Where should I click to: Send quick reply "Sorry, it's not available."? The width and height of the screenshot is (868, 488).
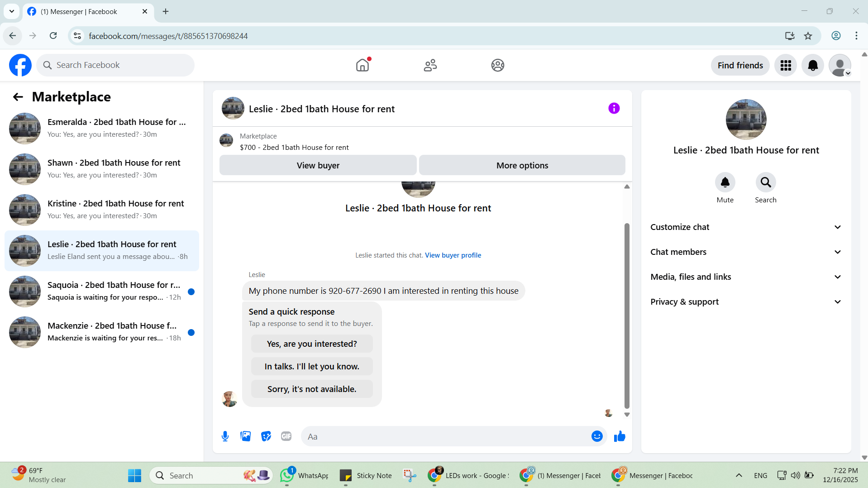pyautogui.click(x=312, y=389)
